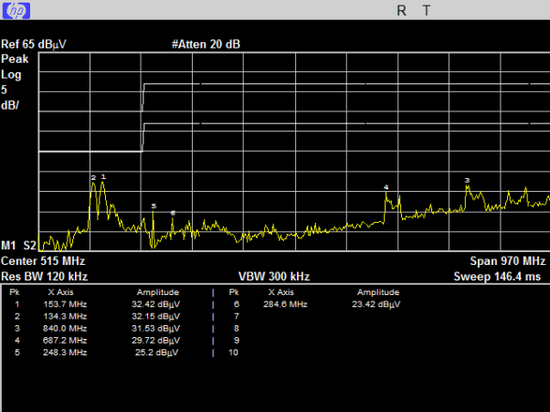Screen dimensions: 550x412
Task: Click the 'Span 970 MHz' readout
Action: 508,261
